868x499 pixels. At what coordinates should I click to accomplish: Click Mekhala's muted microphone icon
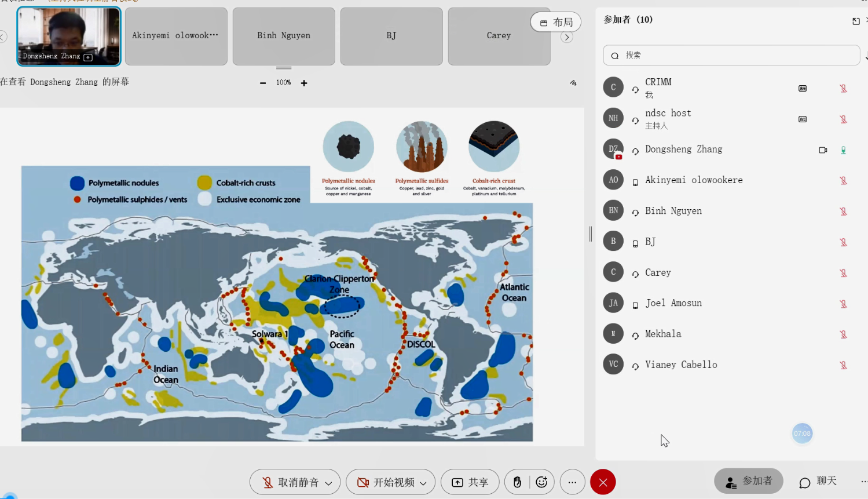coord(844,334)
